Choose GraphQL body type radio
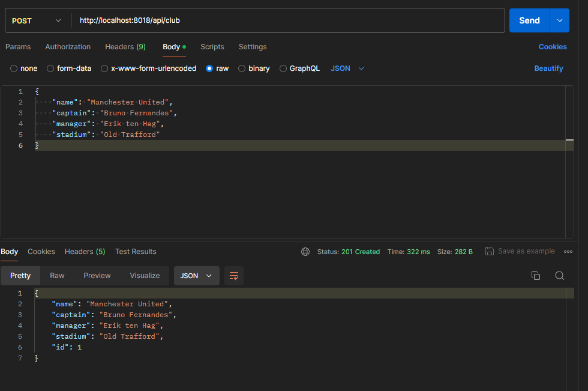 (283, 68)
